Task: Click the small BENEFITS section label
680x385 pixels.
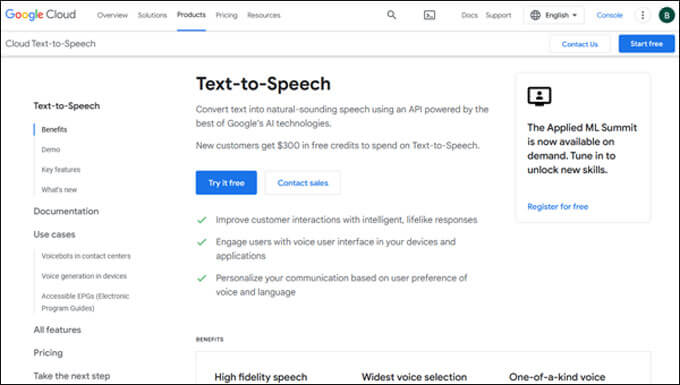Action: 209,339
